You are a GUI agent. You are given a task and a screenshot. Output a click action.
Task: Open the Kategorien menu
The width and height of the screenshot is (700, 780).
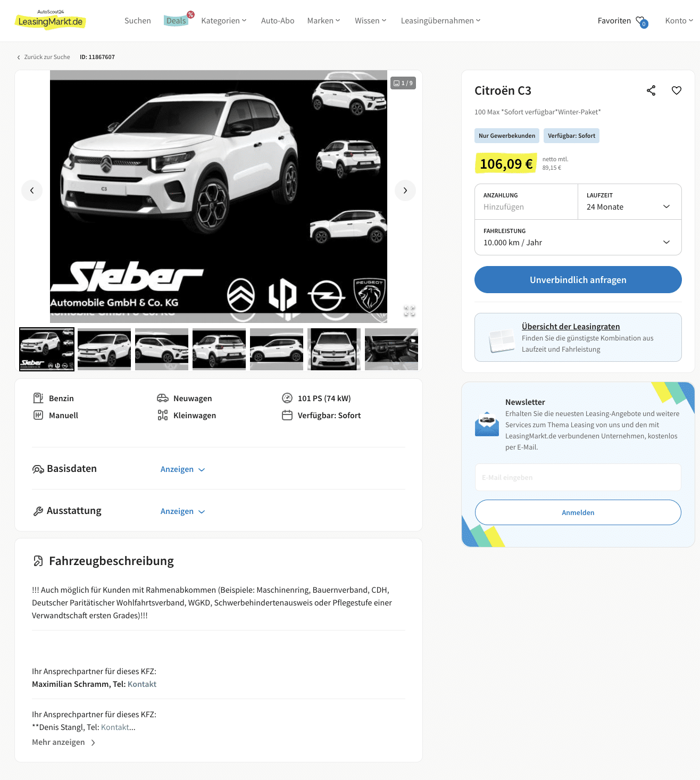(x=224, y=21)
